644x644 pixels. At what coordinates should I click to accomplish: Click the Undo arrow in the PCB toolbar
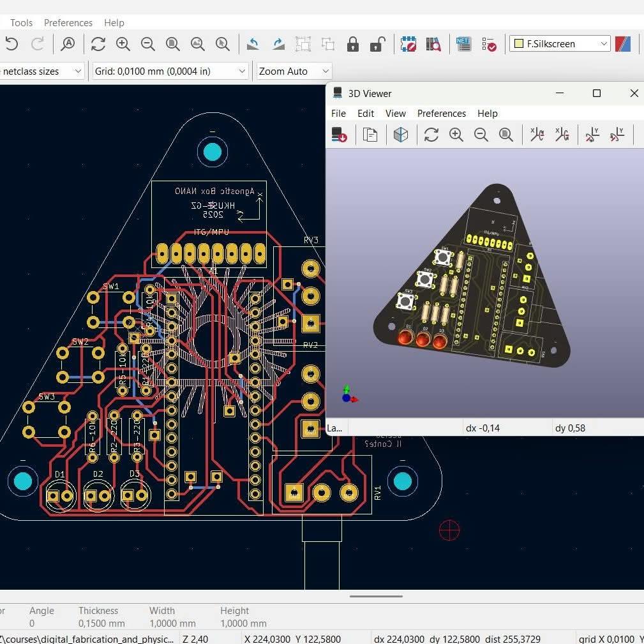(x=11, y=44)
